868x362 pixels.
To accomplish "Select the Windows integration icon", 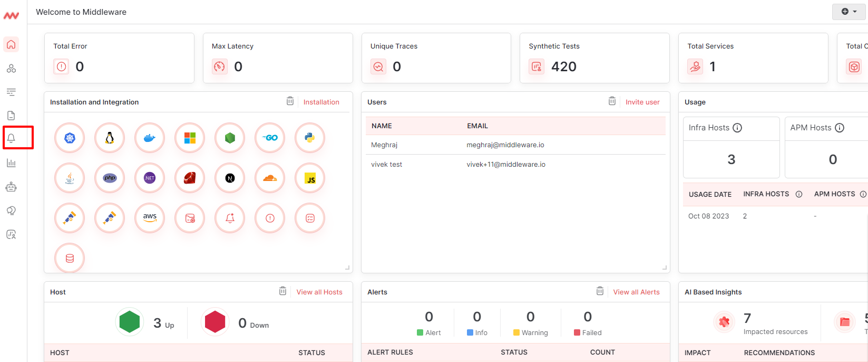I will (190, 138).
